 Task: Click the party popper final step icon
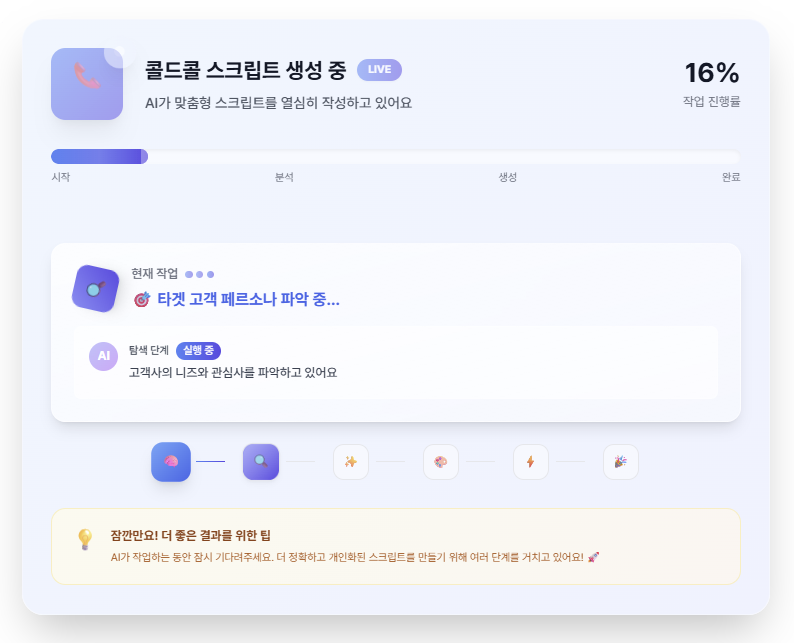(621, 462)
